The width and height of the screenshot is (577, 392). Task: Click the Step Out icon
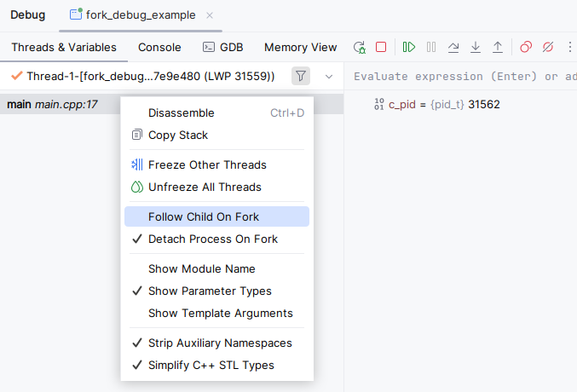point(498,48)
